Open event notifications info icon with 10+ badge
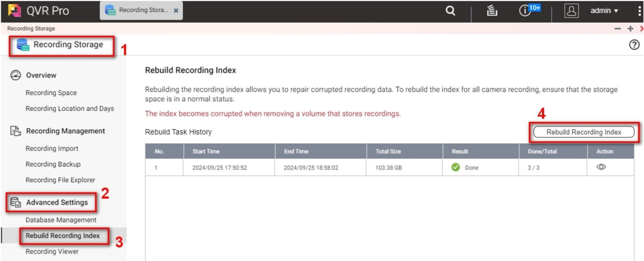 pos(526,11)
